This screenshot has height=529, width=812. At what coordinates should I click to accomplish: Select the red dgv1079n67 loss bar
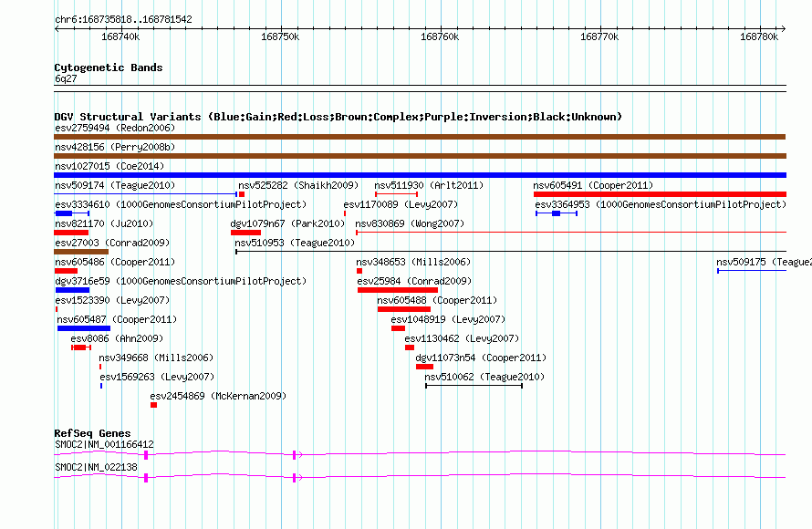[x=246, y=233]
